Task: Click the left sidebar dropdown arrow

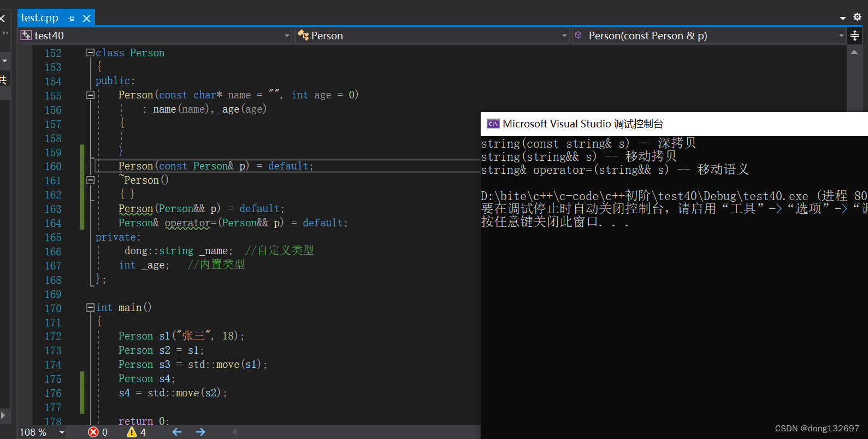Action: coord(4,60)
